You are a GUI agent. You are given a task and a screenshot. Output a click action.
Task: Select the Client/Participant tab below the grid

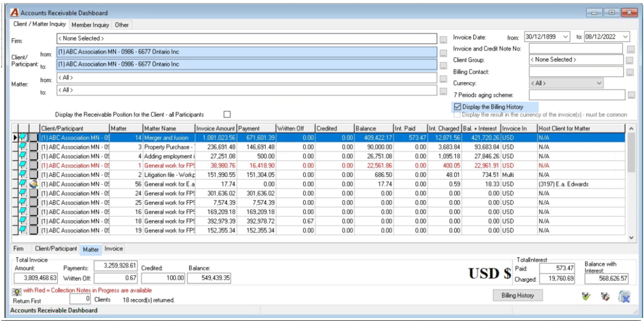point(56,249)
